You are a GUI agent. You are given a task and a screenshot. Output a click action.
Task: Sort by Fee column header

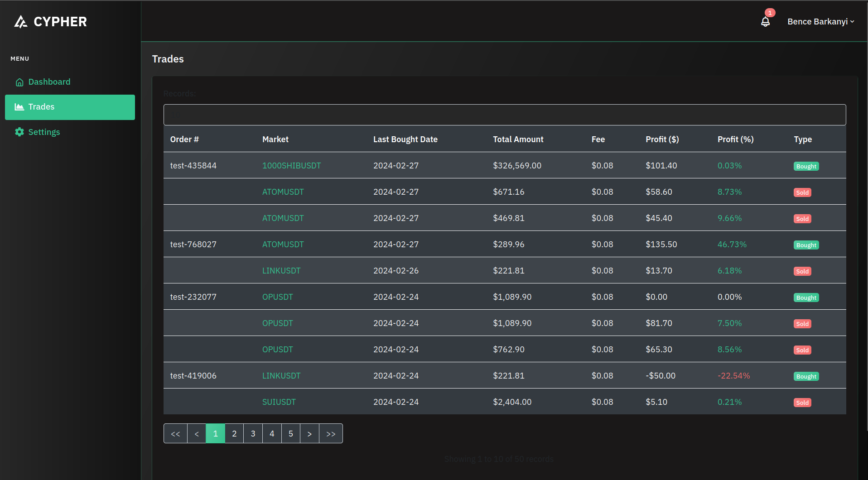coord(598,139)
